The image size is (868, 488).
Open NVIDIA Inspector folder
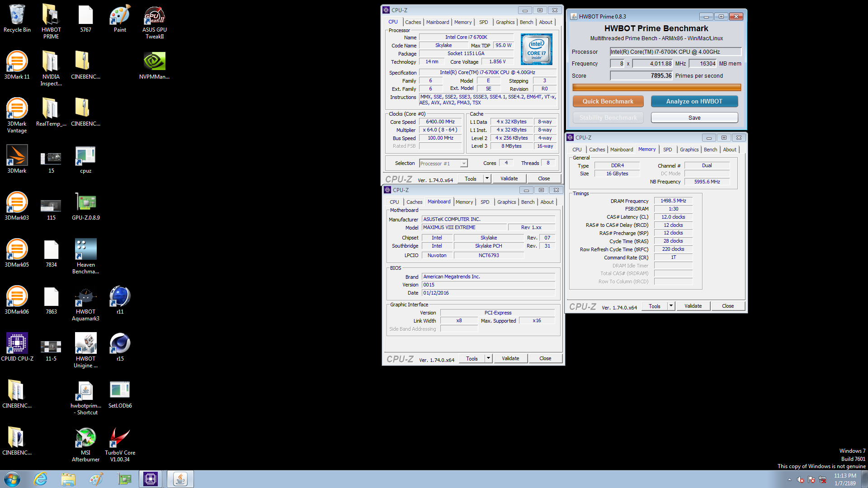click(51, 68)
